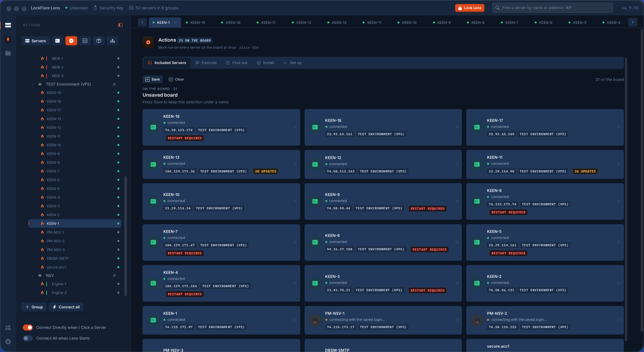
Task: Select Engine-1 in the server tree
Action: pos(75,284)
